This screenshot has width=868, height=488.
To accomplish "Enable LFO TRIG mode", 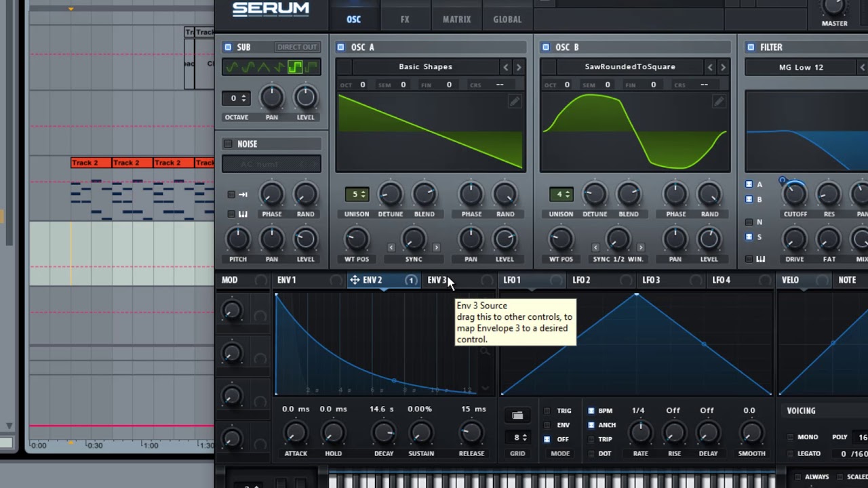I will pyautogui.click(x=547, y=411).
